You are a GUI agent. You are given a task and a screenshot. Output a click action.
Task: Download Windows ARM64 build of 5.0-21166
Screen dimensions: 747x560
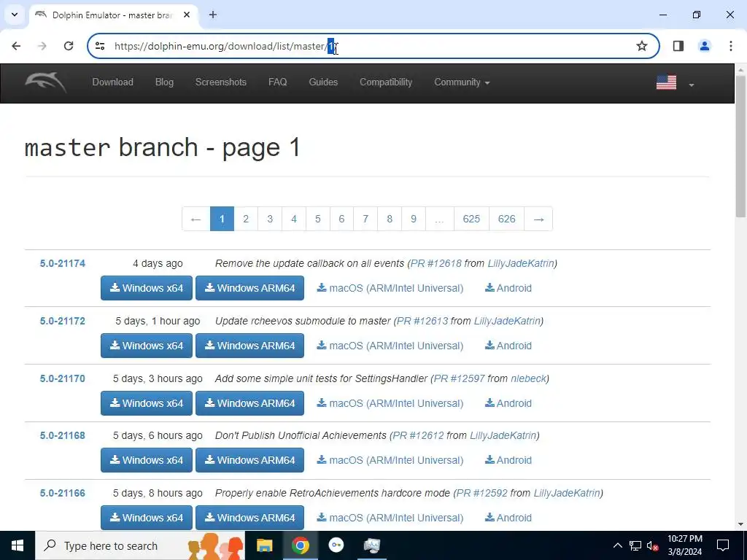249,518
